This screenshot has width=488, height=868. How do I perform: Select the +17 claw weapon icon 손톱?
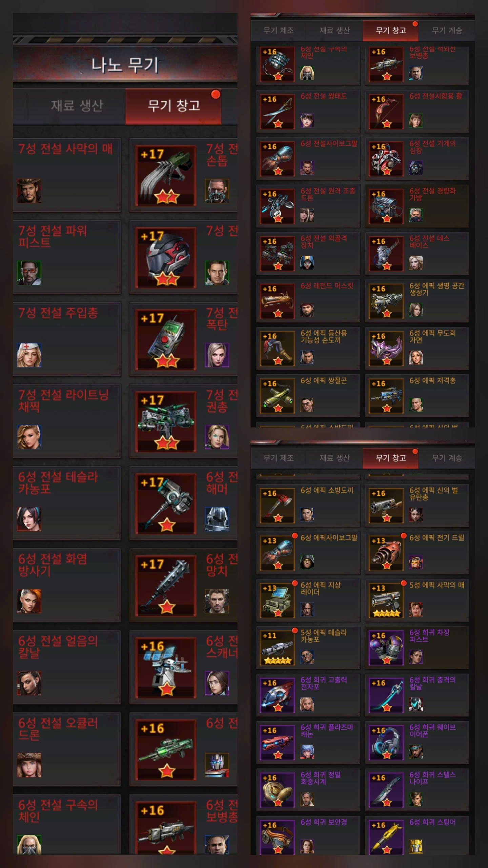pyautogui.click(x=166, y=176)
